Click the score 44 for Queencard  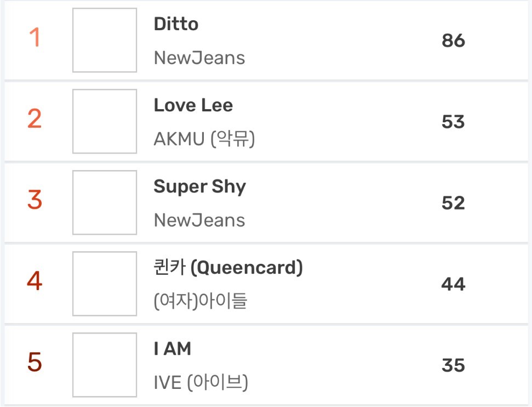(453, 284)
